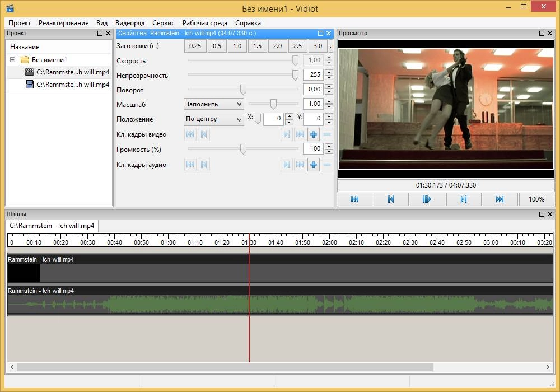This screenshot has height=392, width=560.
Task: Remove a video keyframe with the minus icon
Action: click(x=327, y=134)
